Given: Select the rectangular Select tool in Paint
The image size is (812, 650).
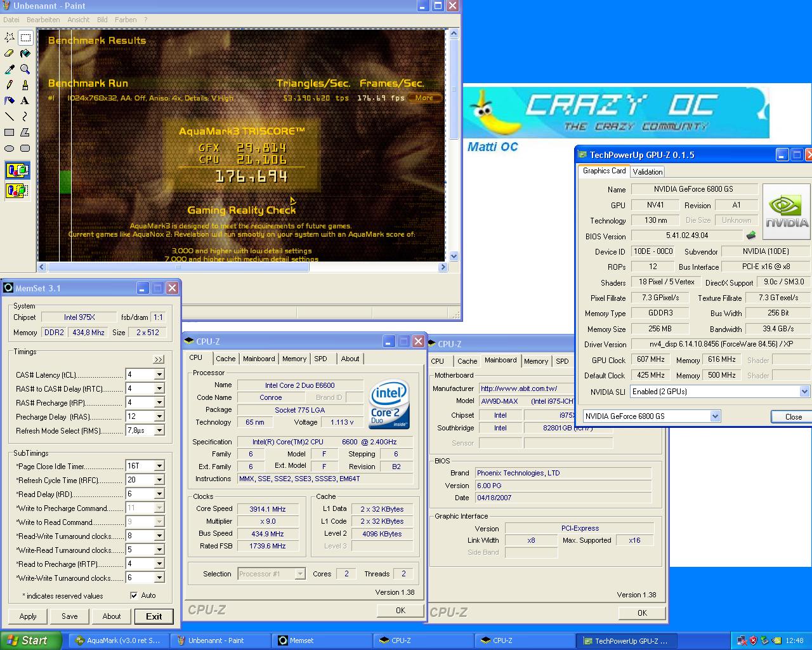Looking at the screenshot, I should (25, 38).
